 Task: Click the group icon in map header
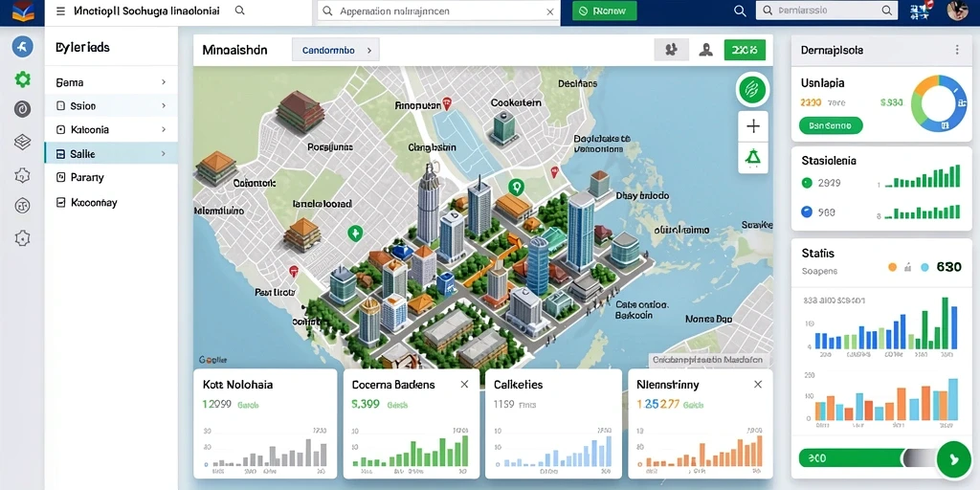click(671, 50)
